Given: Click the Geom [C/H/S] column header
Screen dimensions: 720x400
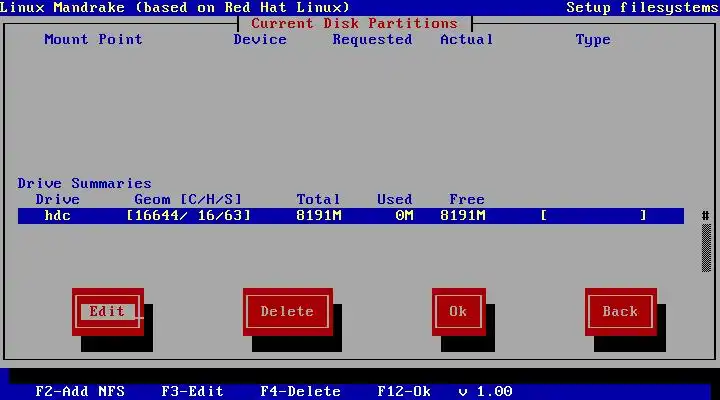Looking at the screenshot, I should [x=188, y=200].
